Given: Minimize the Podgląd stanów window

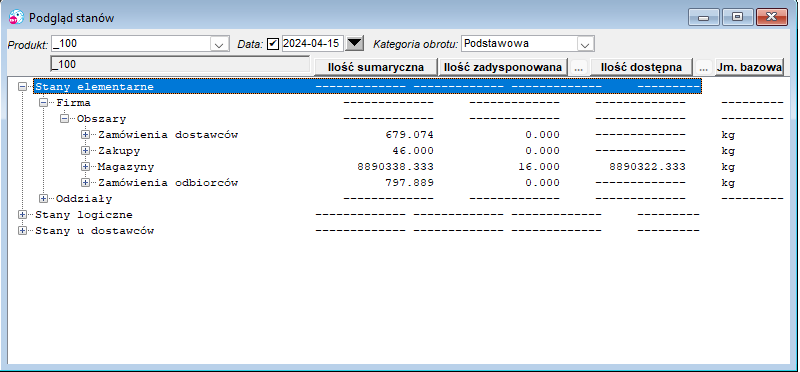Looking at the screenshot, I should (704, 17).
